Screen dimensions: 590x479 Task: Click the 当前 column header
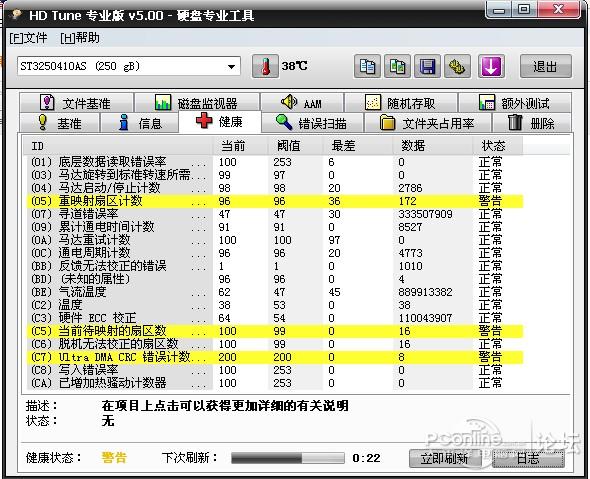240,146
